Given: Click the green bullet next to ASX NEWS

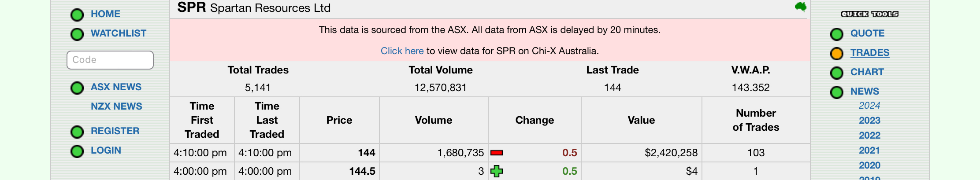Looking at the screenshot, I should [x=77, y=88].
